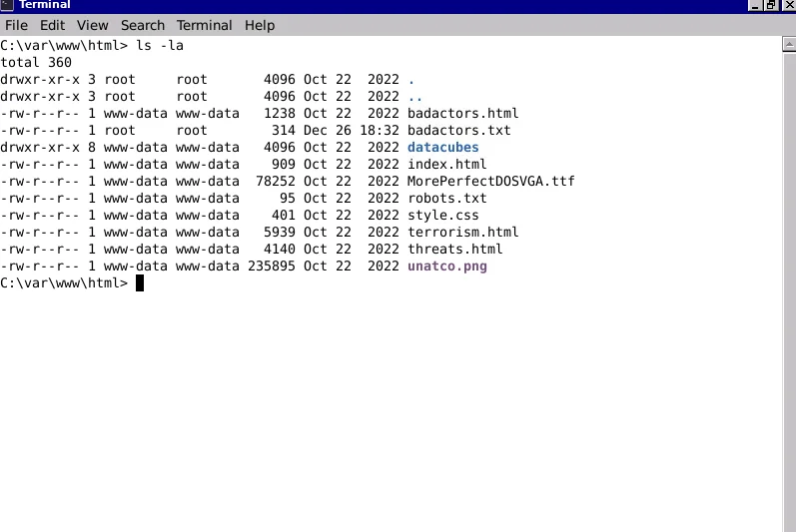Open the Help menu
Screen dimensions: 796x532
pos(260,25)
